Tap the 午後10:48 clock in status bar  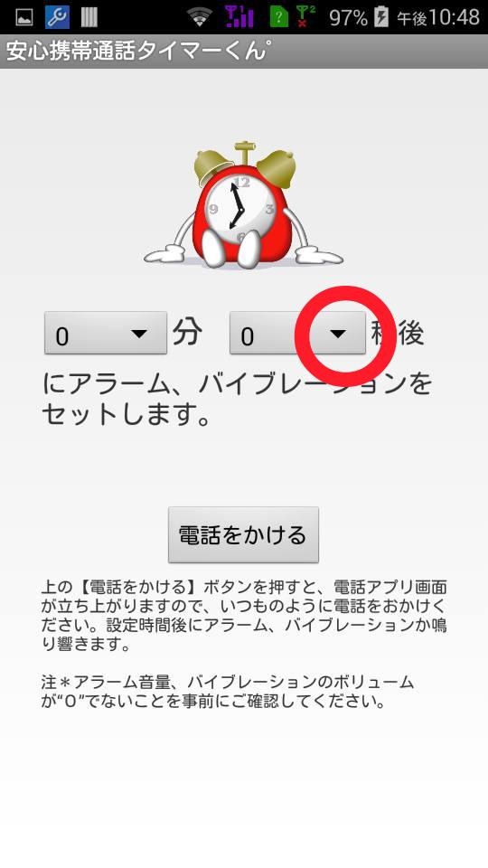[x=438, y=18]
